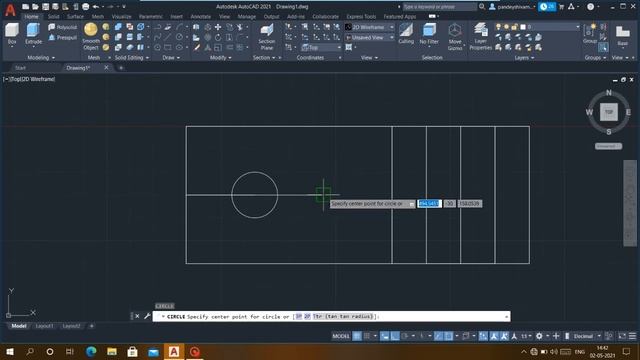
Task: Open File Explorer from the taskbar
Action: [111, 351]
